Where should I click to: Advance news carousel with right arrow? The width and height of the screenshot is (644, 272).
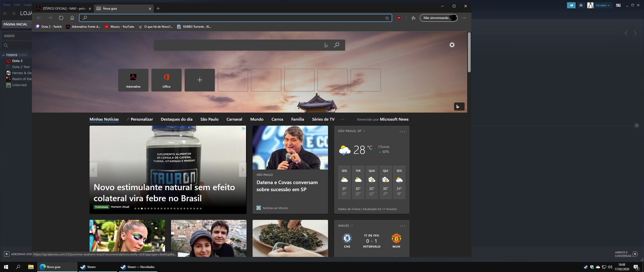243,170
